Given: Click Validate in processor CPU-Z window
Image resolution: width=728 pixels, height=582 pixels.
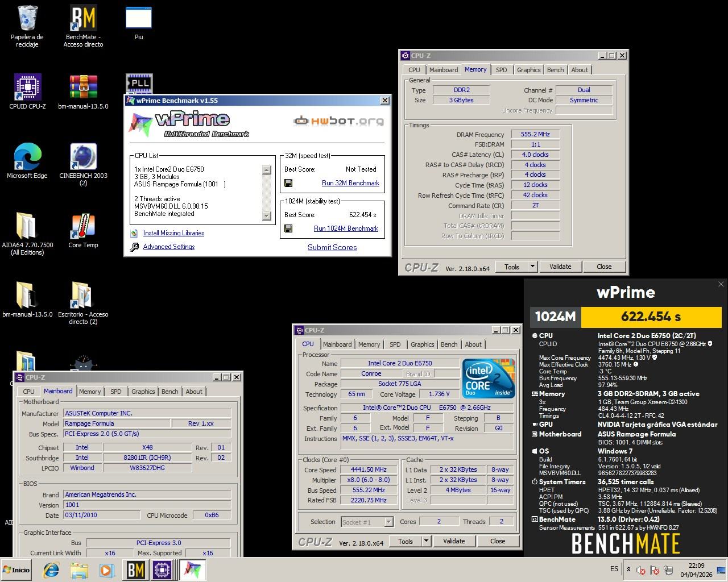Looking at the screenshot, I should 454,541.
